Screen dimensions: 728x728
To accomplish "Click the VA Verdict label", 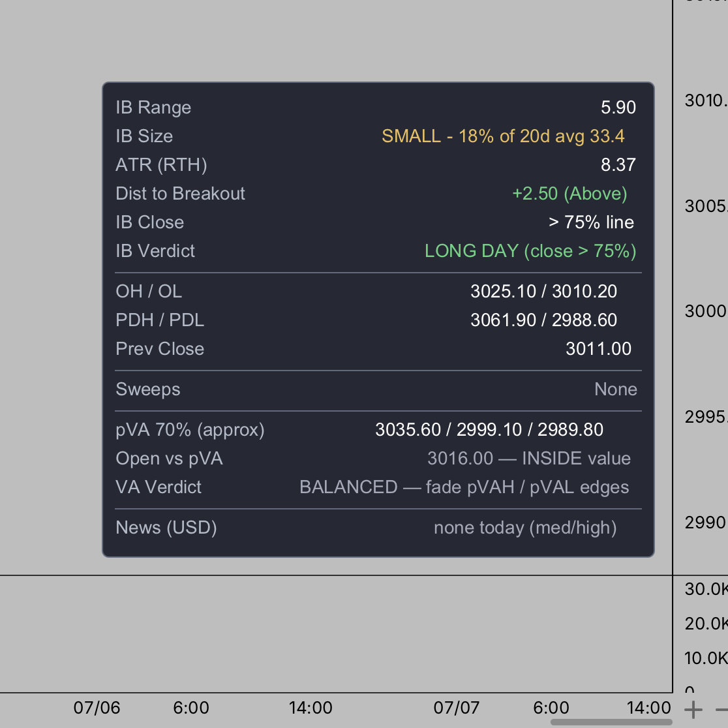I will (x=159, y=487).
